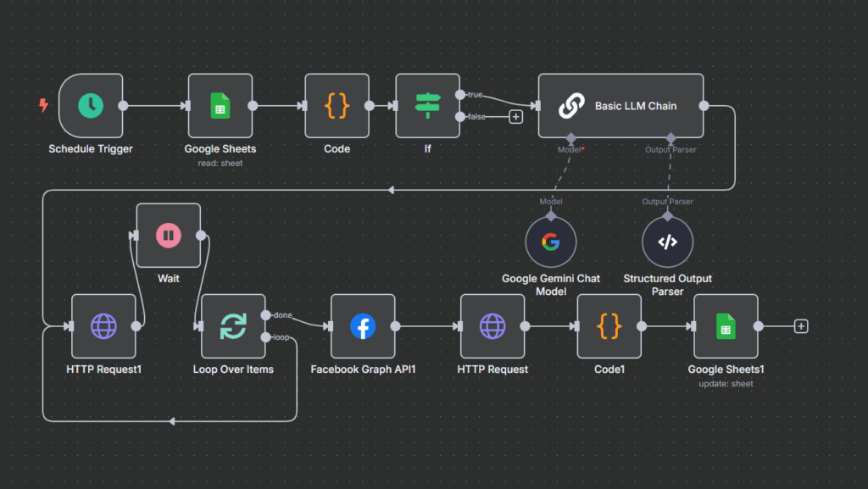The width and height of the screenshot is (868, 489).
Task: Click Loop Over Items done output connector
Action: 265,315
